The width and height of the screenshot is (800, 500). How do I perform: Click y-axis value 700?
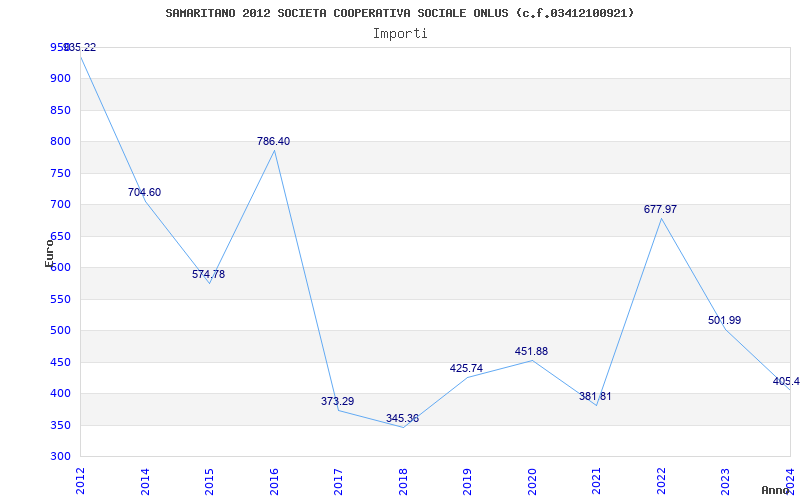pyautogui.click(x=60, y=205)
